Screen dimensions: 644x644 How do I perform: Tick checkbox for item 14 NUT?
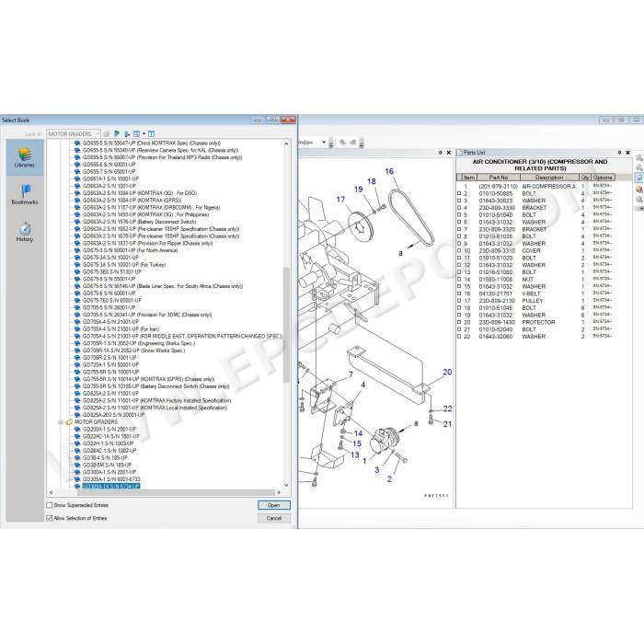click(459, 280)
